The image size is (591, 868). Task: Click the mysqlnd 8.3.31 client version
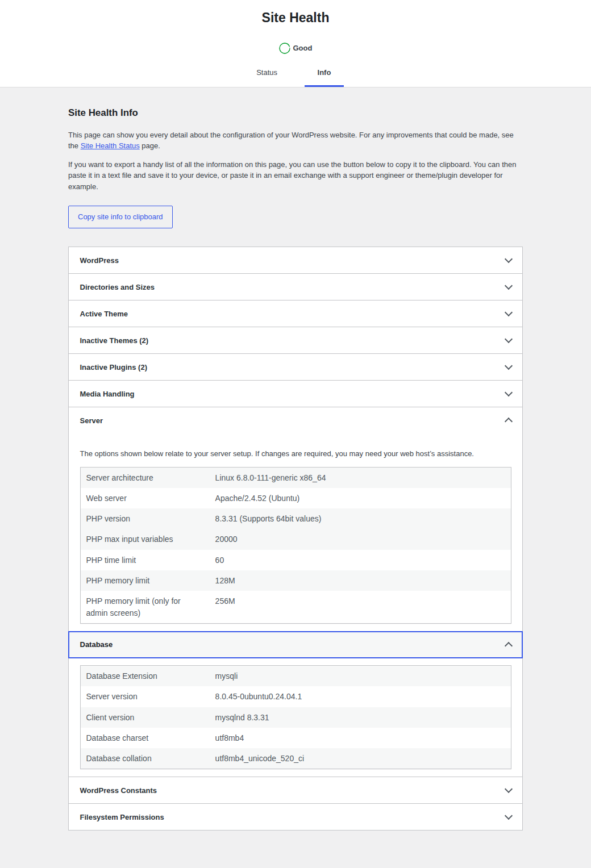(x=242, y=717)
